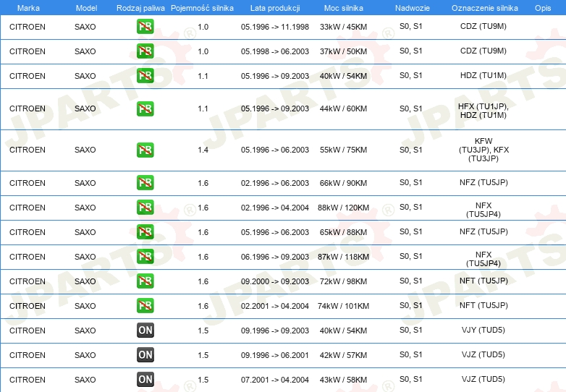Click power value 55kW / 75KM
Image resolution: width=566 pixels, height=392 pixels.
click(343, 150)
